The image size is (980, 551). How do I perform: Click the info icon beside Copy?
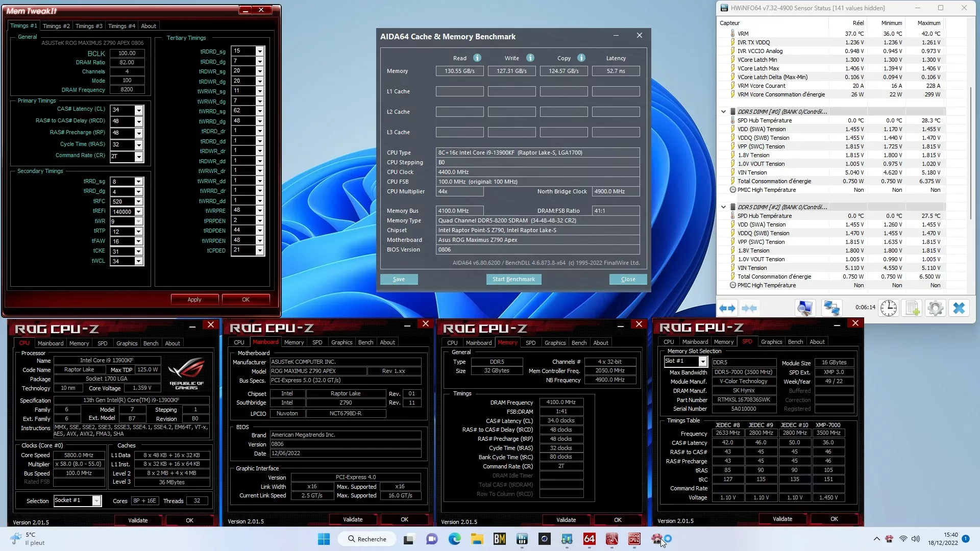point(581,58)
